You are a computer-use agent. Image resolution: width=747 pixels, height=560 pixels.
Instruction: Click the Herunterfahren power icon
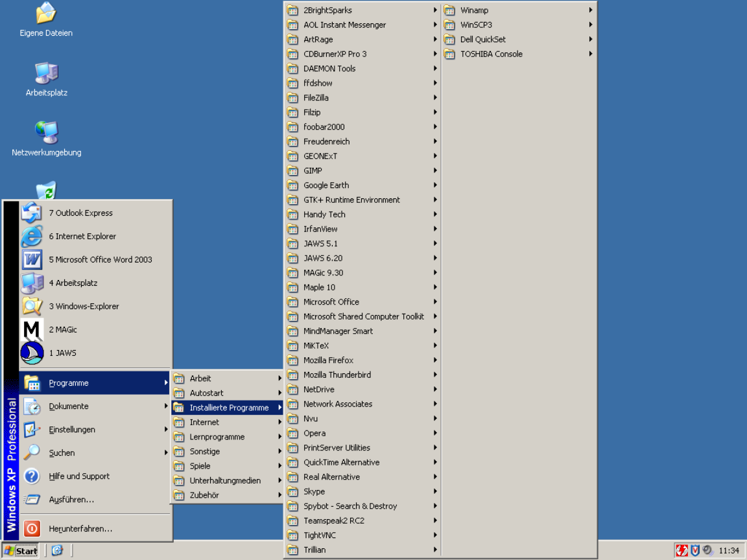pos(32,529)
